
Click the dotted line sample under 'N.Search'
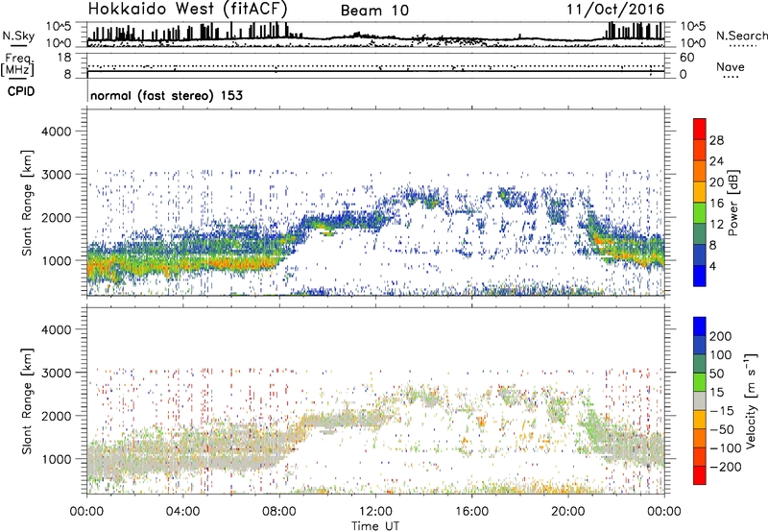click(742, 46)
